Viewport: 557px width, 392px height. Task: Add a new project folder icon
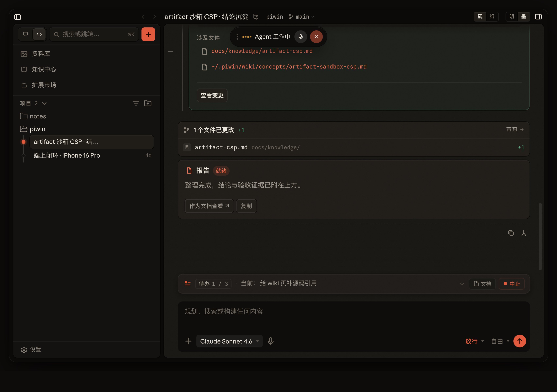click(x=148, y=103)
